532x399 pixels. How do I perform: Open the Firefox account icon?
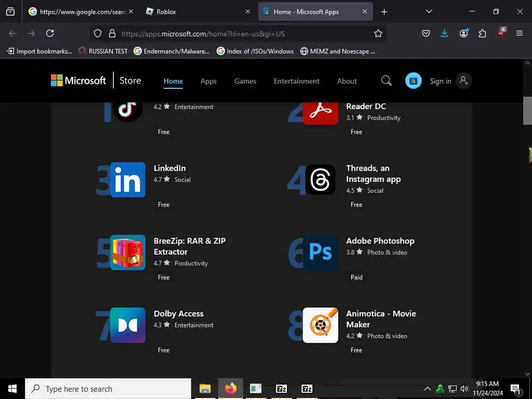(463, 33)
